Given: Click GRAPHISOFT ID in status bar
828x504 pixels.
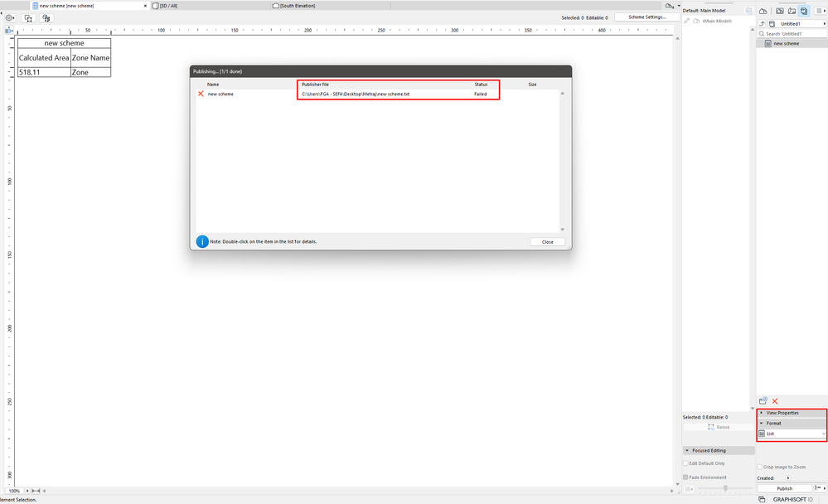Looking at the screenshot, I should (x=793, y=499).
